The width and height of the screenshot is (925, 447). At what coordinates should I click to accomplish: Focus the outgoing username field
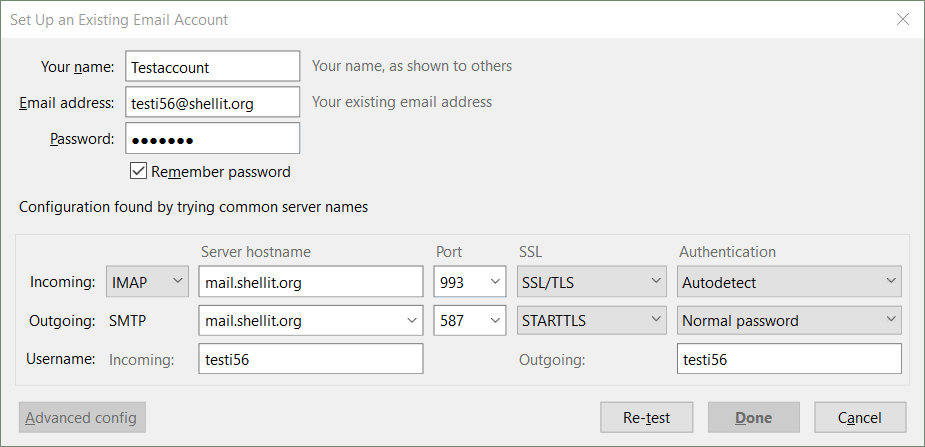pyautogui.click(x=789, y=359)
